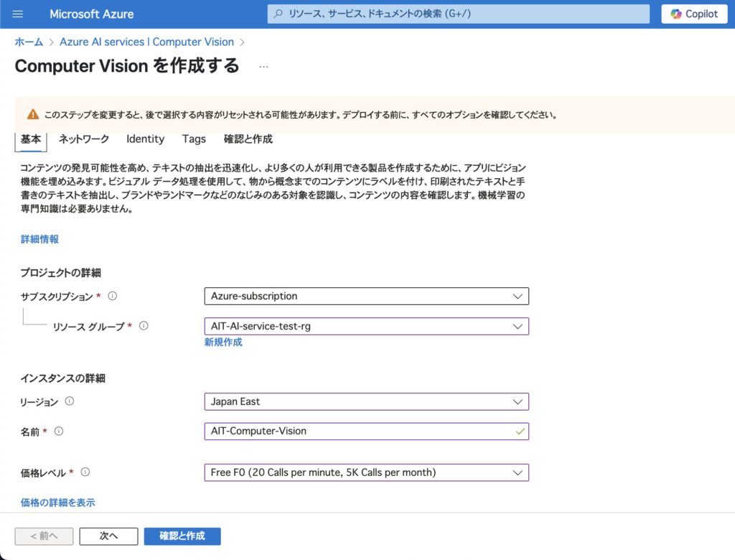
Task: Go to the 確認と作成 tab
Action: (248, 139)
